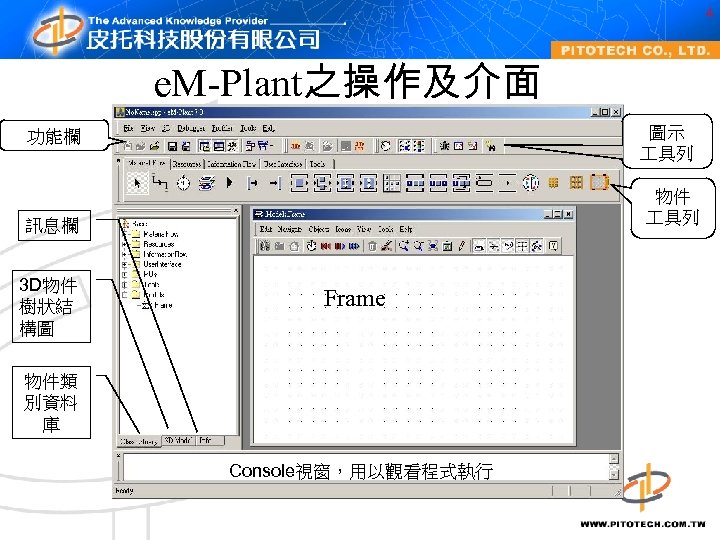The height and width of the screenshot is (540, 720).
Task: Open Objects menu in Frame window
Action: [x=318, y=229]
